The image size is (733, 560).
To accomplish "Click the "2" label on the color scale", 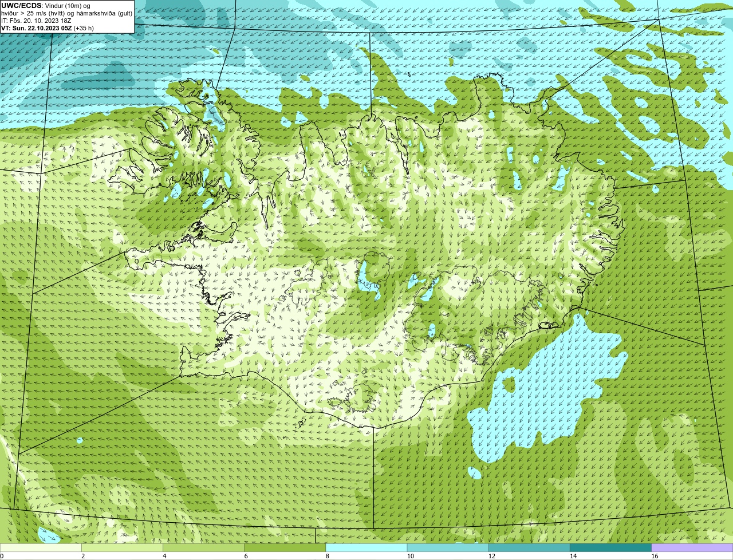I will tap(83, 556).
